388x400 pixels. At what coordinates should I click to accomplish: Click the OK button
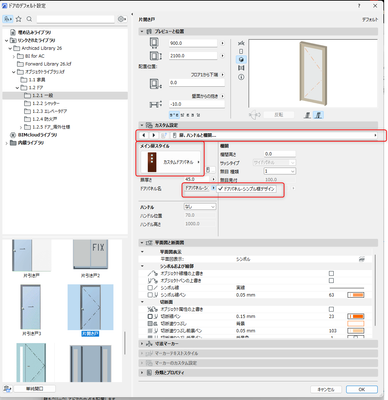click(362, 389)
